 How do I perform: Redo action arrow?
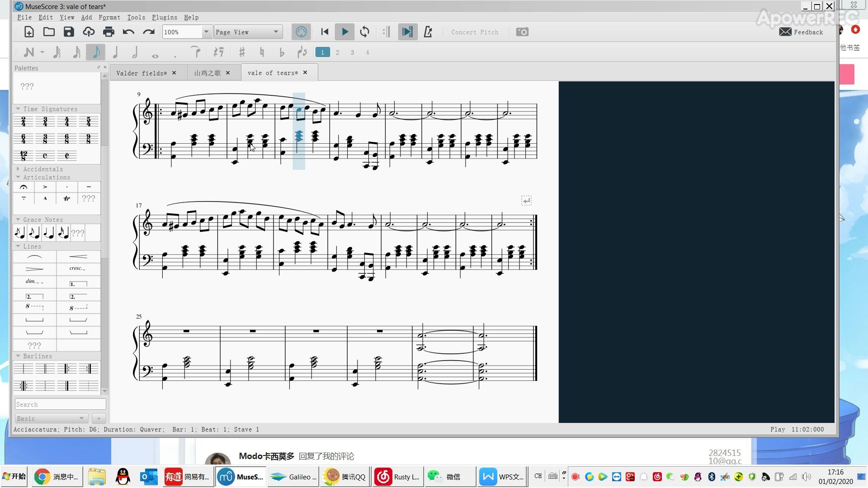click(x=149, y=32)
